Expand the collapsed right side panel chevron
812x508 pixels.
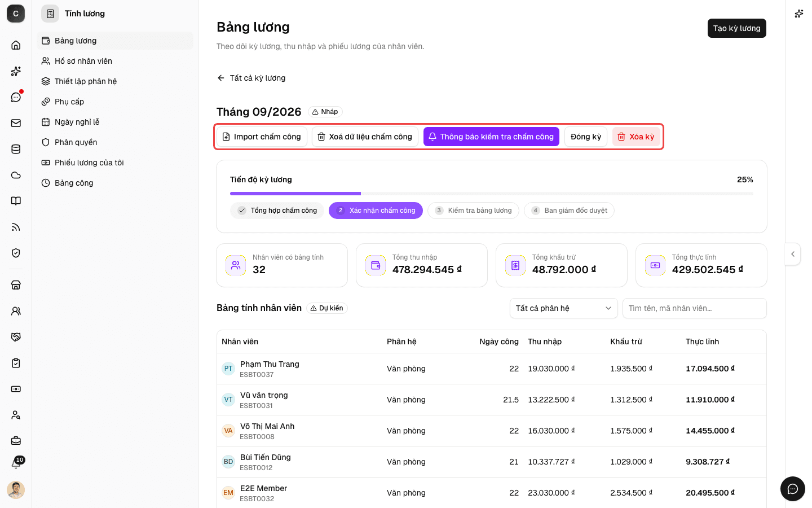pyautogui.click(x=793, y=254)
